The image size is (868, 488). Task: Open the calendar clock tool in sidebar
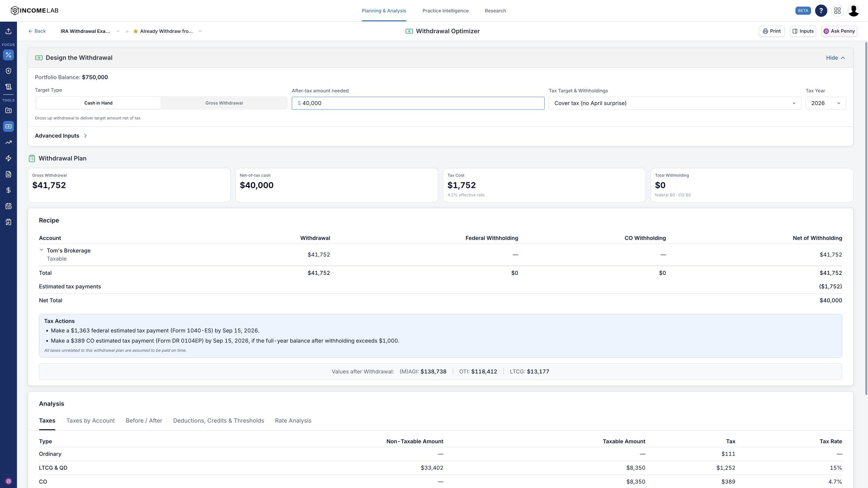point(8,206)
